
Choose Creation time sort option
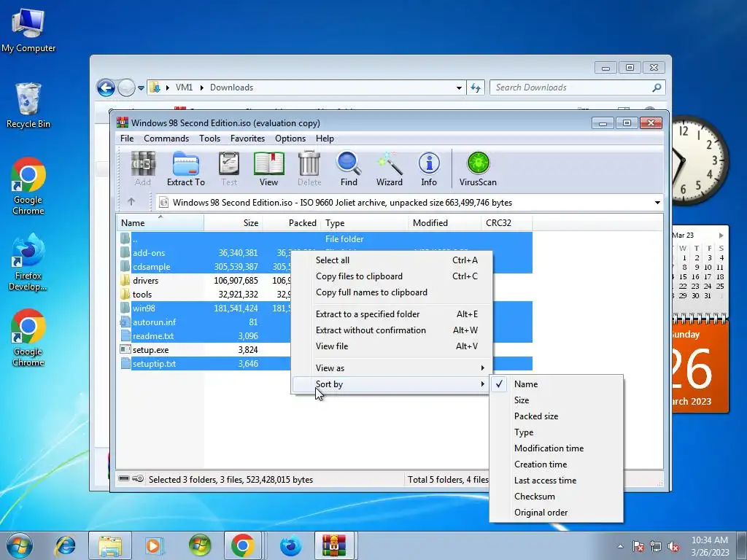click(556, 464)
